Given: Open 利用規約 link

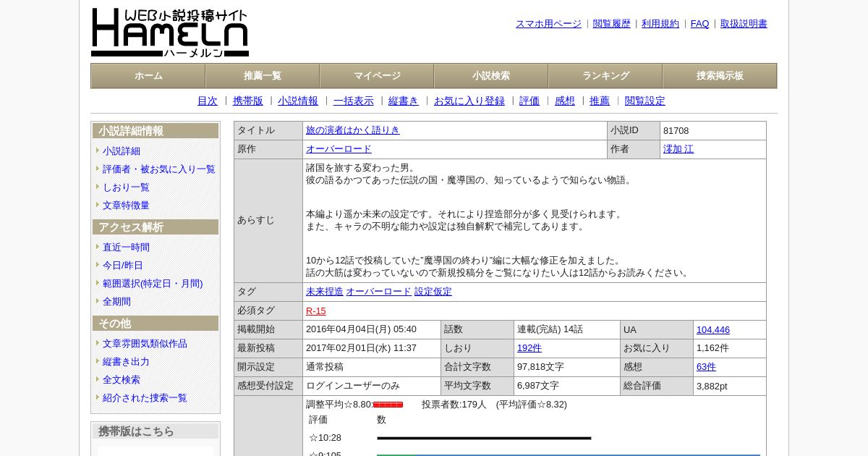Looking at the screenshot, I should tap(660, 24).
